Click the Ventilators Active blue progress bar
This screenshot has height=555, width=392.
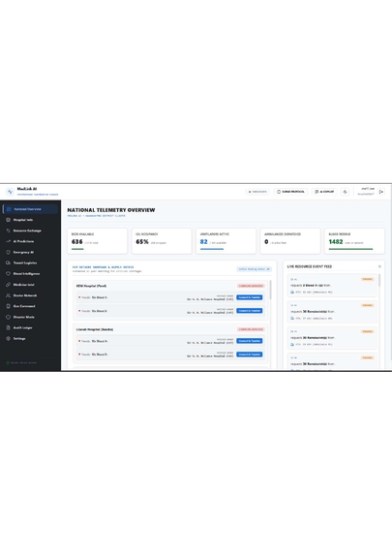pyautogui.click(x=212, y=249)
